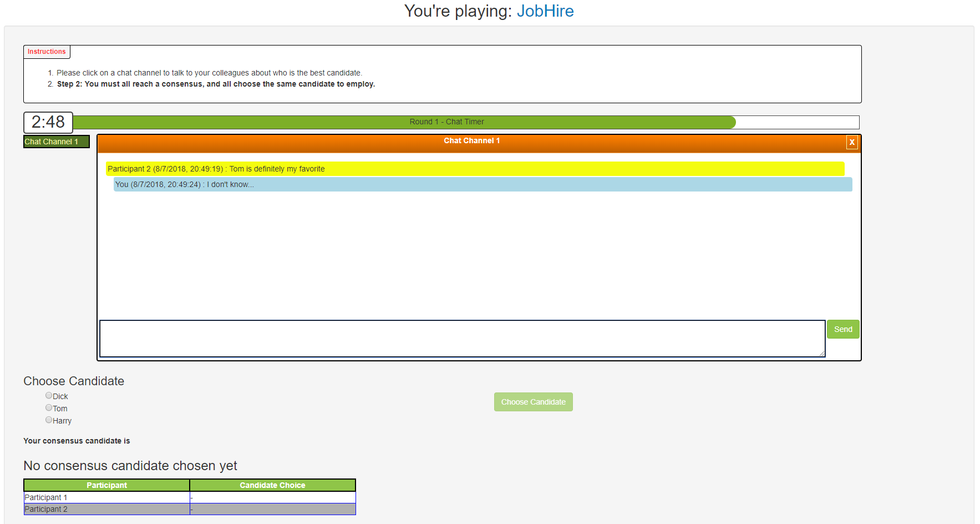Click the Candidate Choice column header
This screenshot has width=980, height=524.
(272, 485)
